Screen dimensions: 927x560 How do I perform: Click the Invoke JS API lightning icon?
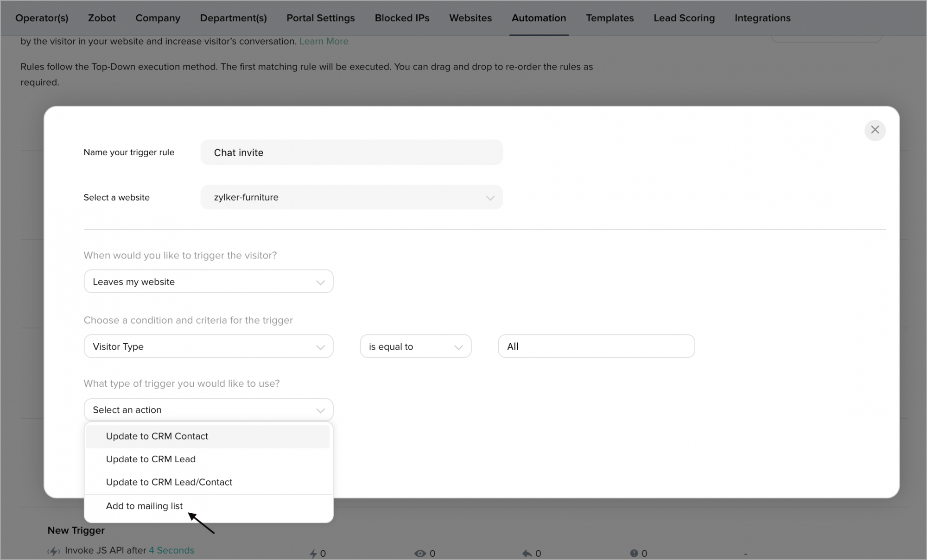54,551
